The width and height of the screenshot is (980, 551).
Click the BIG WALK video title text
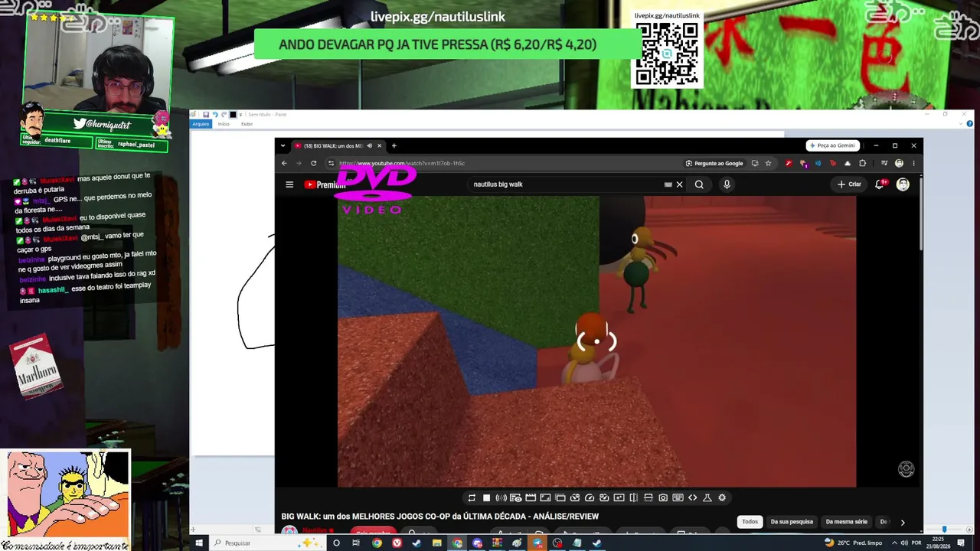(440, 517)
